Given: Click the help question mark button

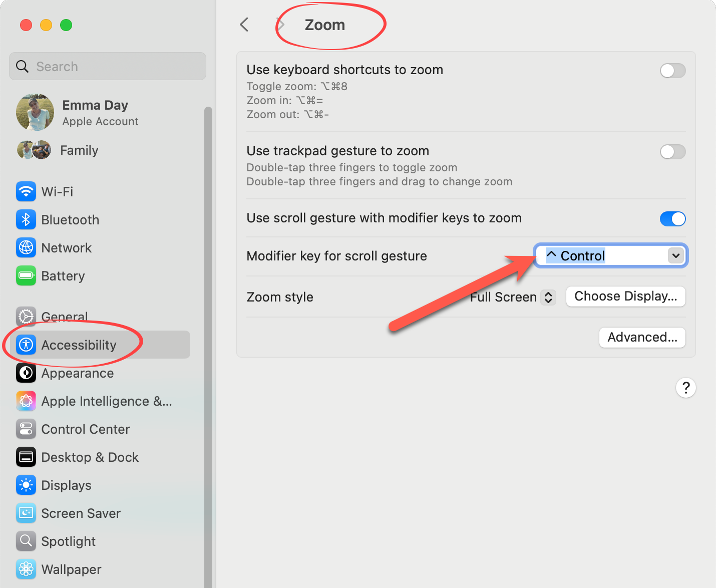Looking at the screenshot, I should [x=685, y=388].
